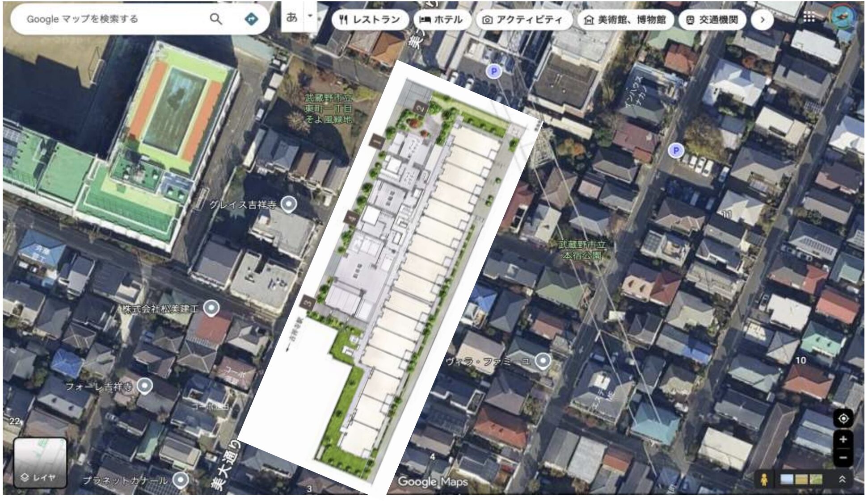Screen dimensions: 868x501
Task: Show more categories with right chevron
Action: point(762,20)
